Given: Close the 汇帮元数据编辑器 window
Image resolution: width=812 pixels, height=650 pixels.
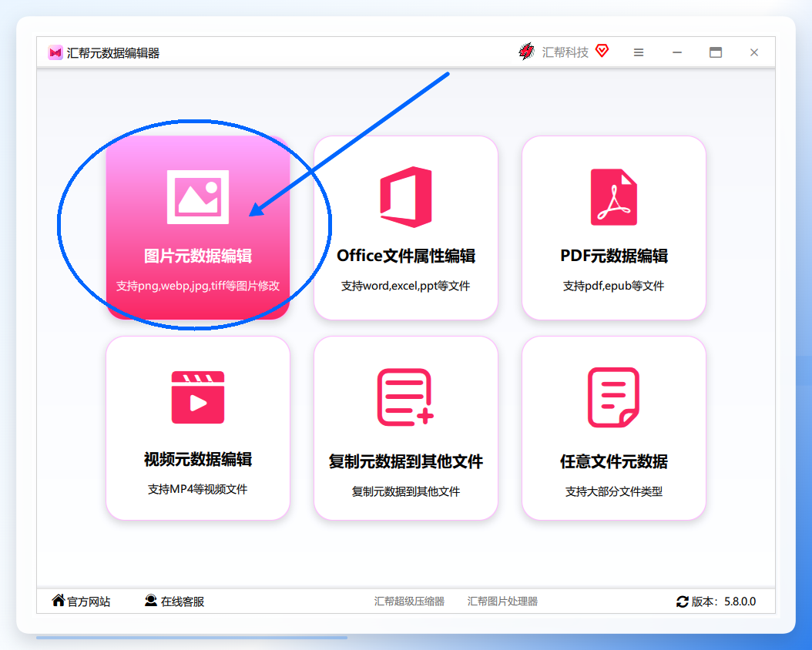Looking at the screenshot, I should click(754, 52).
